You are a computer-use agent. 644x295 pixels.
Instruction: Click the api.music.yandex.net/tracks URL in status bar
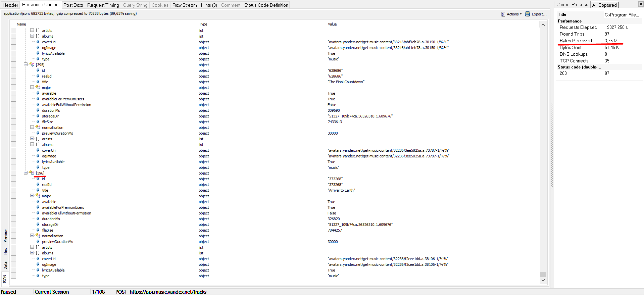(168, 292)
